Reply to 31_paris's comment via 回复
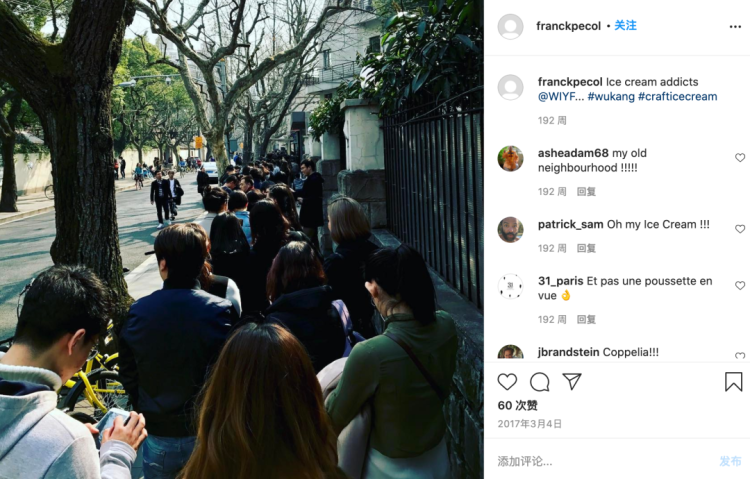 (586, 320)
